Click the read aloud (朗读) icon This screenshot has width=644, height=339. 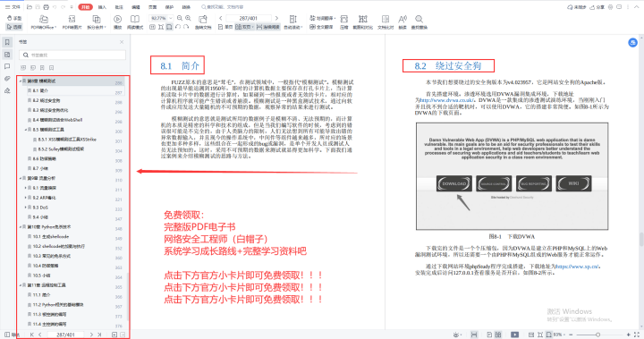402,22
